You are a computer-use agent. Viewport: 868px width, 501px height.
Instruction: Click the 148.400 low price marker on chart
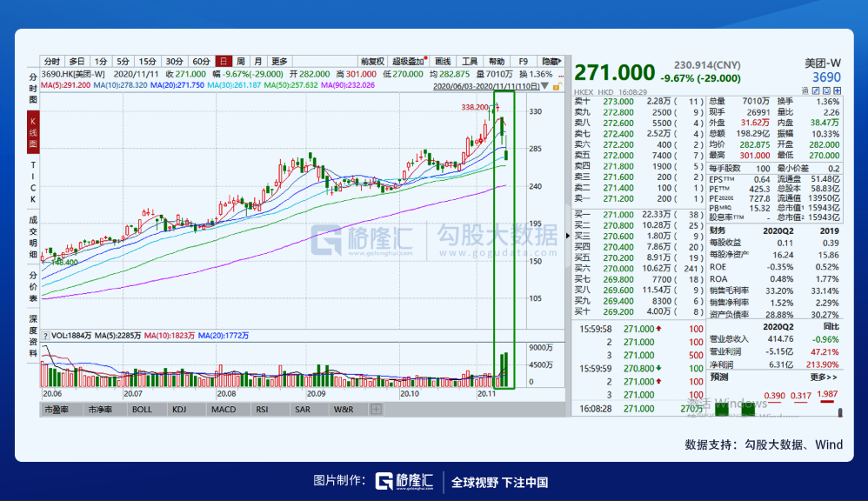[x=64, y=263]
